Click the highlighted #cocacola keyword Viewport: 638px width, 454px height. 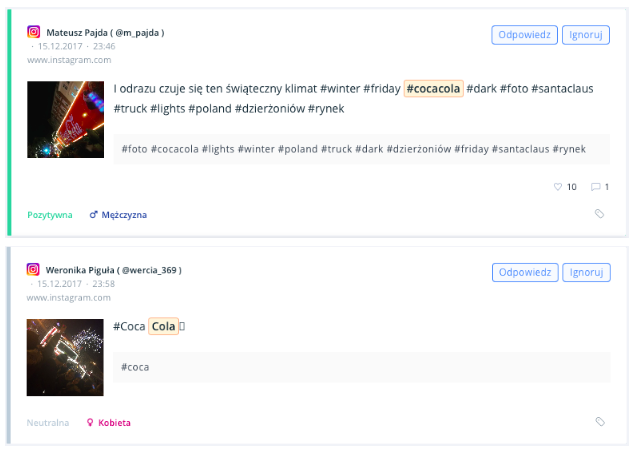(x=433, y=88)
